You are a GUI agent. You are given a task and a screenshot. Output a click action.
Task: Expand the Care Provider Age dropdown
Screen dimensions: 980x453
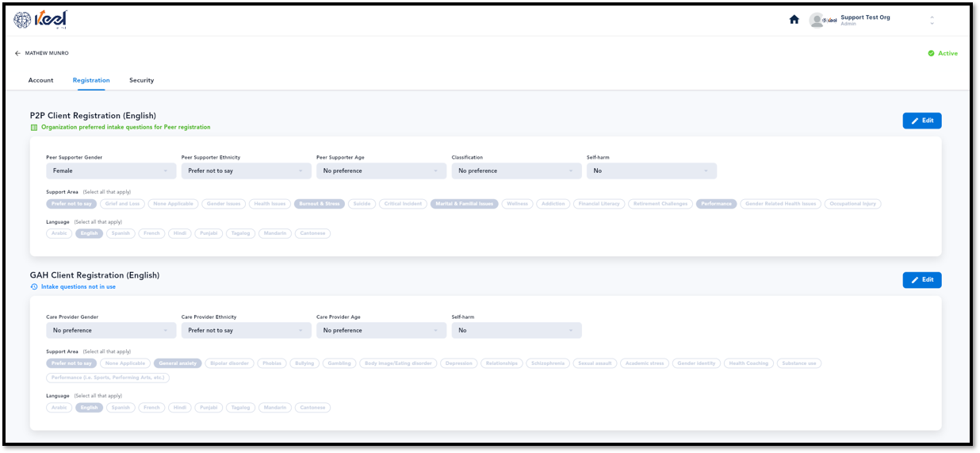click(x=381, y=330)
